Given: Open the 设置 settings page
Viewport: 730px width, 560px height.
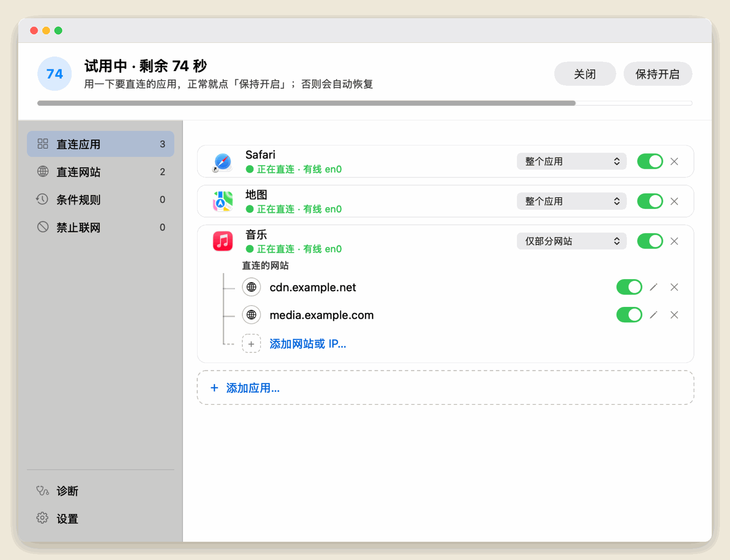Looking at the screenshot, I should click(x=100, y=519).
